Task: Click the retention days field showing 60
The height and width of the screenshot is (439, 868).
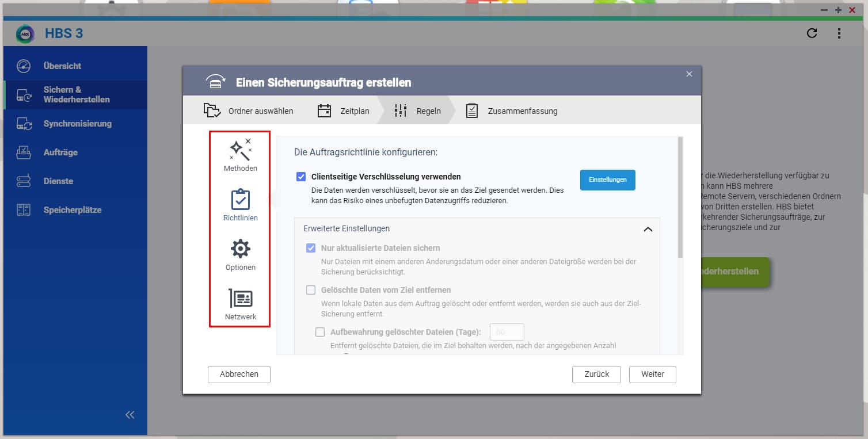Action: [x=507, y=332]
